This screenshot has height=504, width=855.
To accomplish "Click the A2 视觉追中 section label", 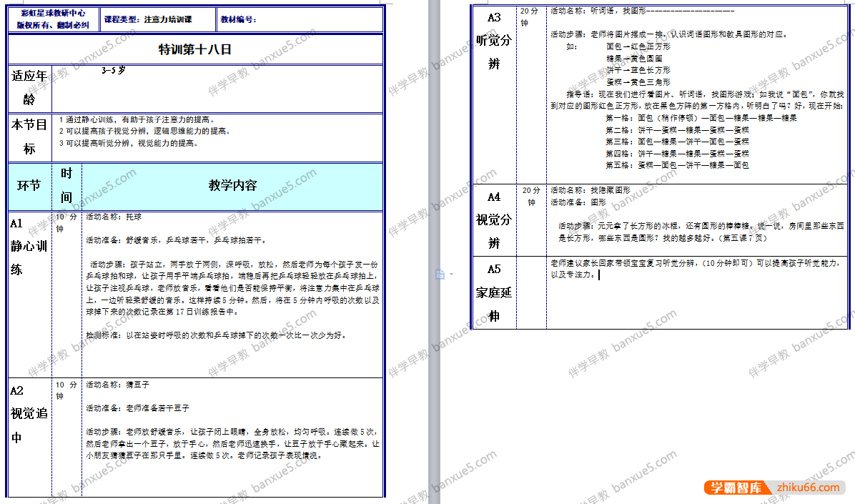I will 29,414.
